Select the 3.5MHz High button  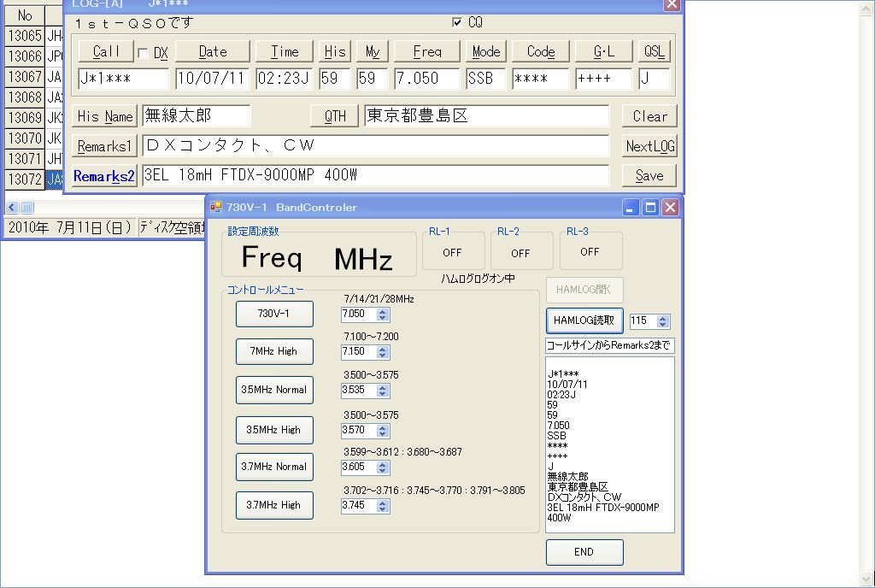tap(274, 430)
